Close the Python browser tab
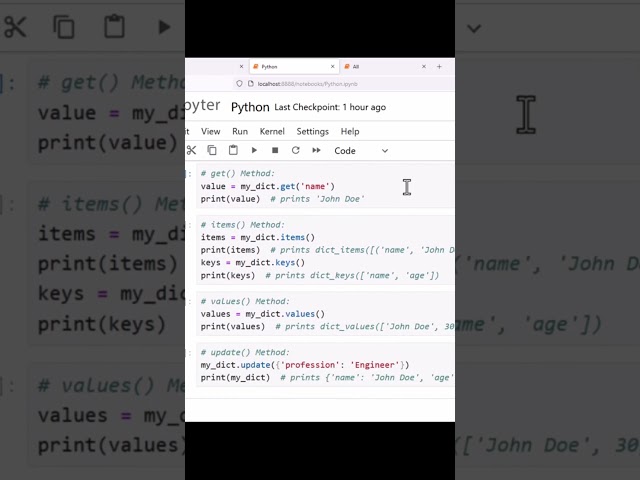This screenshot has width=640, height=480. point(333,66)
